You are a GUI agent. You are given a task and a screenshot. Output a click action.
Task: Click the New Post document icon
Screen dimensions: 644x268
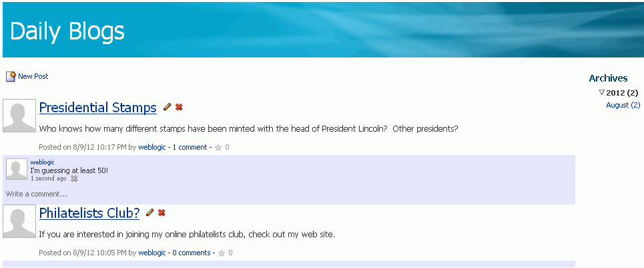point(11,76)
